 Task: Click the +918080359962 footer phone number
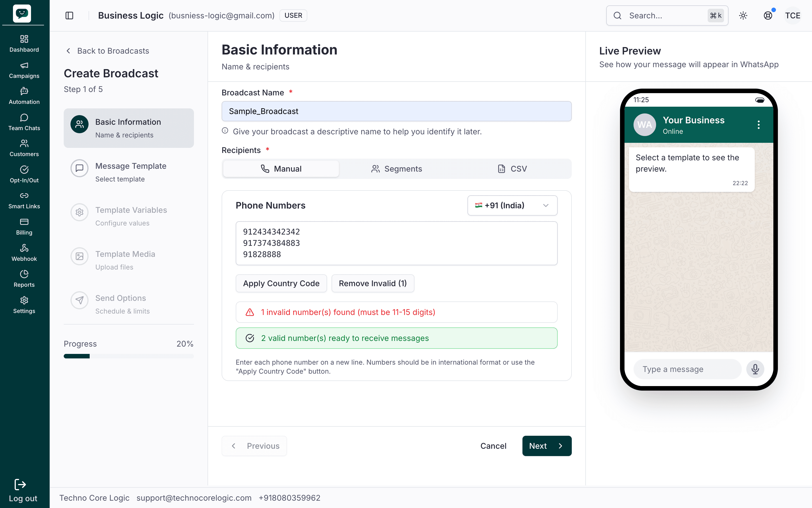click(x=290, y=498)
